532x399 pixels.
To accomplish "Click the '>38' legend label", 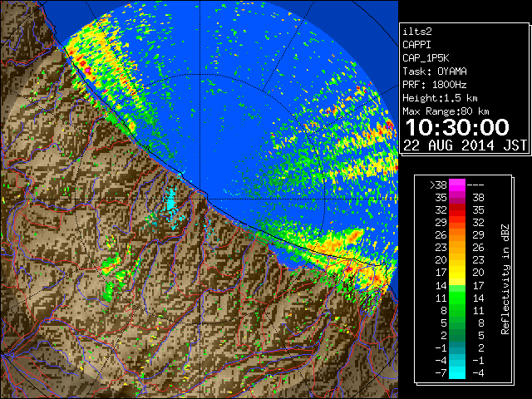I will [x=438, y=185].
